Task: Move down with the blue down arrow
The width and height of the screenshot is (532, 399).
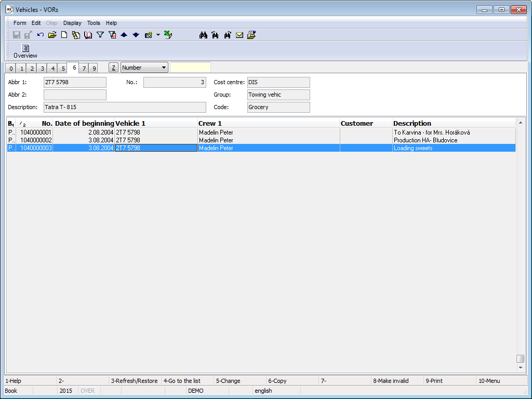Action: pyautogui.click(x=136, y=35)
